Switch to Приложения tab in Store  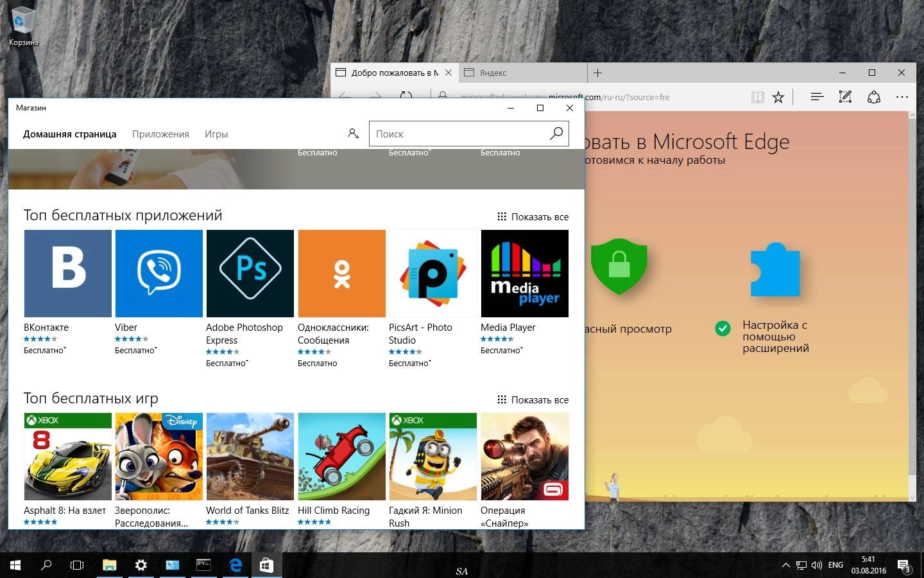tap(160, 134)
